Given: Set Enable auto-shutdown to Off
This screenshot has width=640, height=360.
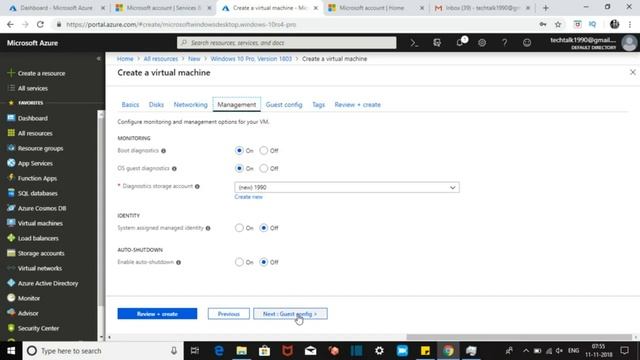Looking at the screenshot, I should coord(264,262).
